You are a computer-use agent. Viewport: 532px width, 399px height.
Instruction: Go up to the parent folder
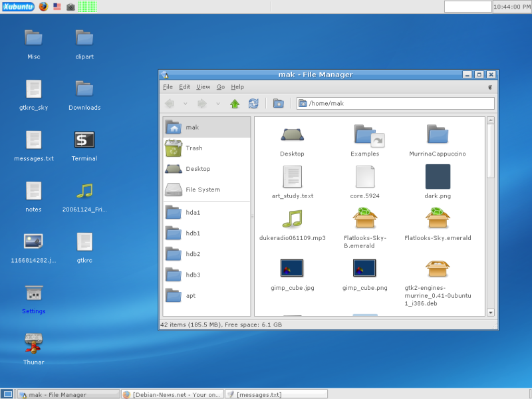tap(234, 104)
